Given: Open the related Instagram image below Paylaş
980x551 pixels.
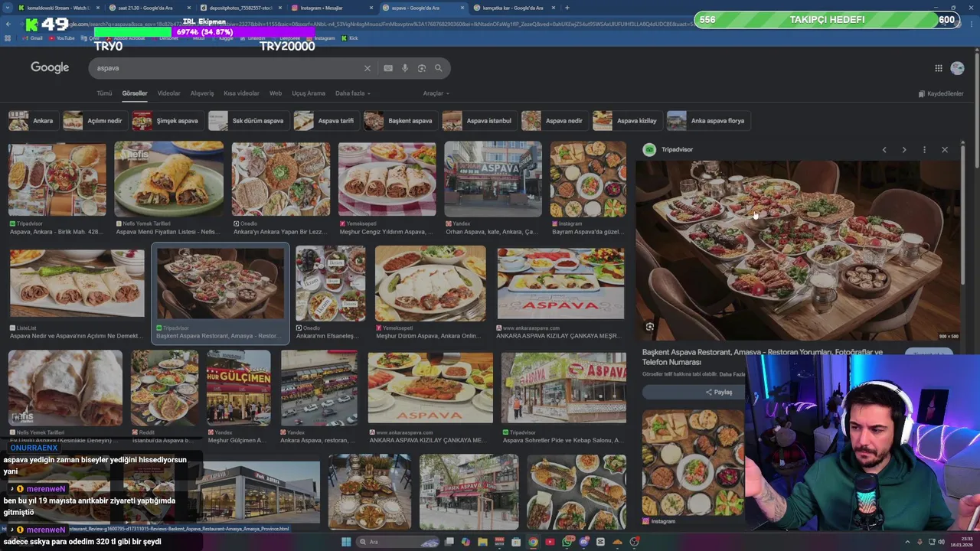Looking at the screenshot, I should point(693,462).
